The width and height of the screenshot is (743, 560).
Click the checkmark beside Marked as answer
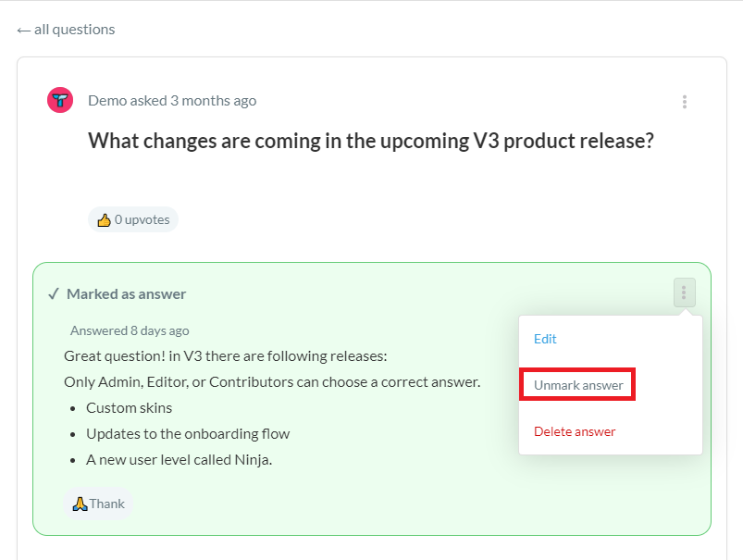point(54,294)
